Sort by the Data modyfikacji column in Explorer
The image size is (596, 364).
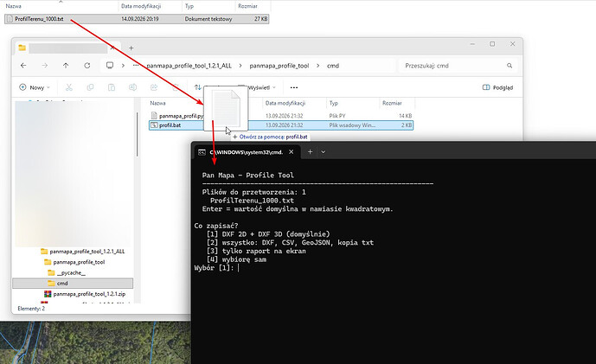coord(285,103)
